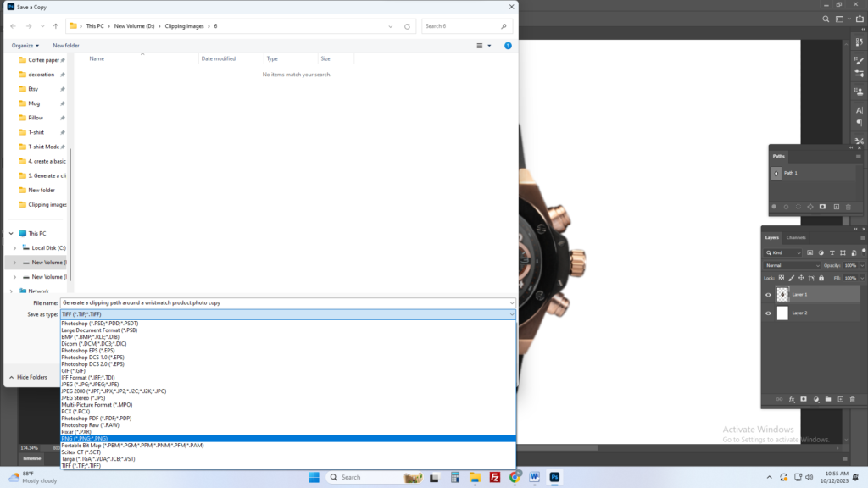The width and height of the screenshot is (868, 488).
Task: Click the Fill path with foreground color icon
Action: click(774, 207)
